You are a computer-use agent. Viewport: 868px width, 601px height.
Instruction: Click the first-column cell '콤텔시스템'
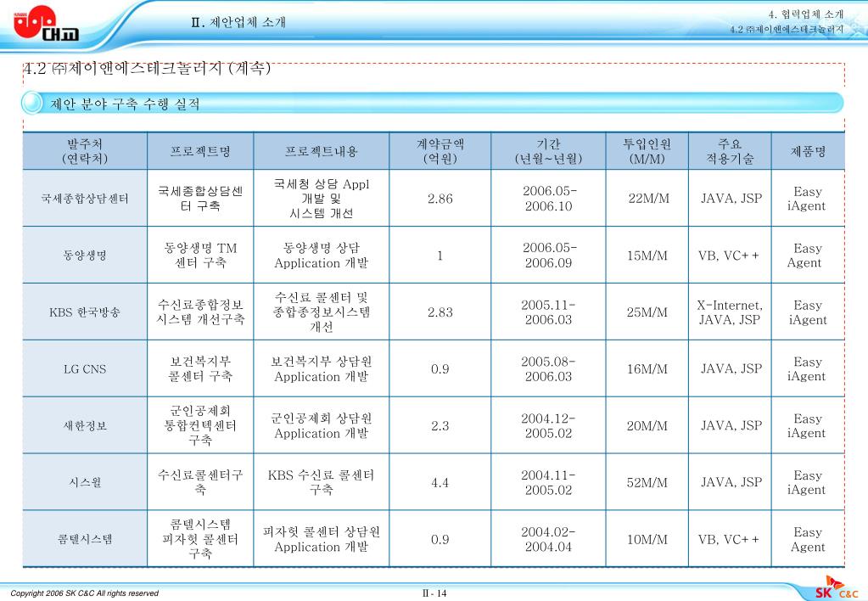point(85,540)
